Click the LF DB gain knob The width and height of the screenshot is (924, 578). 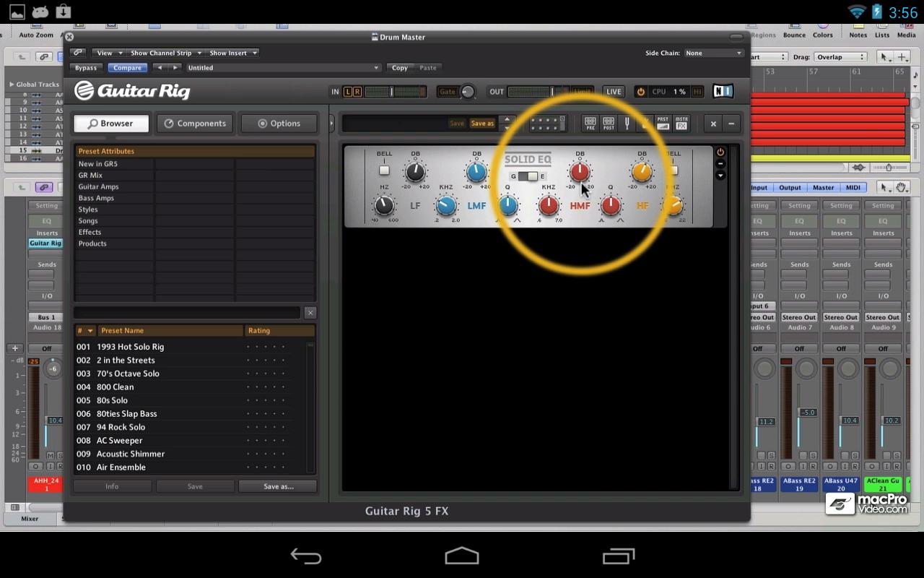coord(415,172)
